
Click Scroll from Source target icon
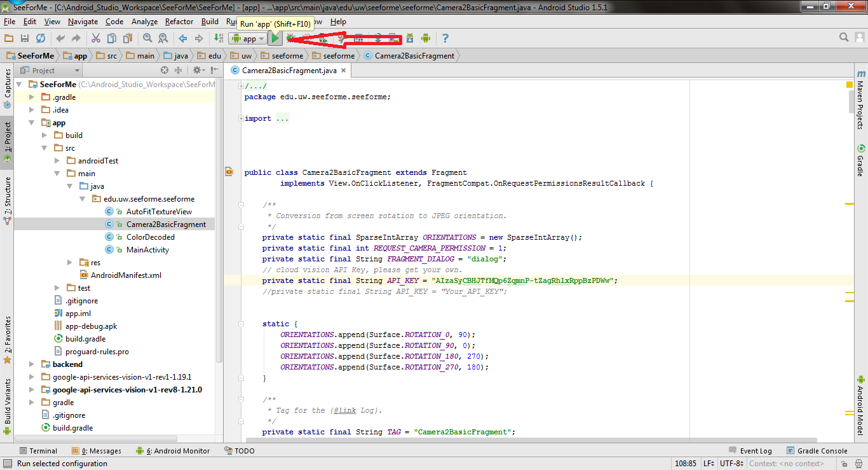coord(165,71)
